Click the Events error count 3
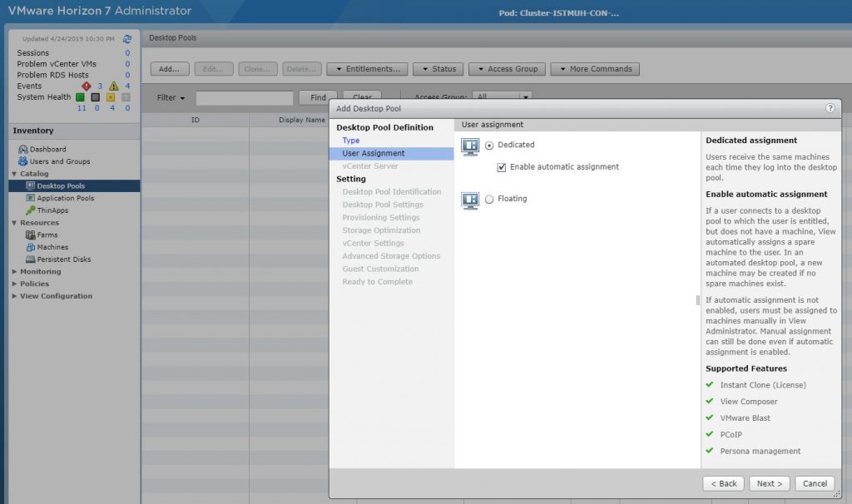852x504 pixels. 100,86
